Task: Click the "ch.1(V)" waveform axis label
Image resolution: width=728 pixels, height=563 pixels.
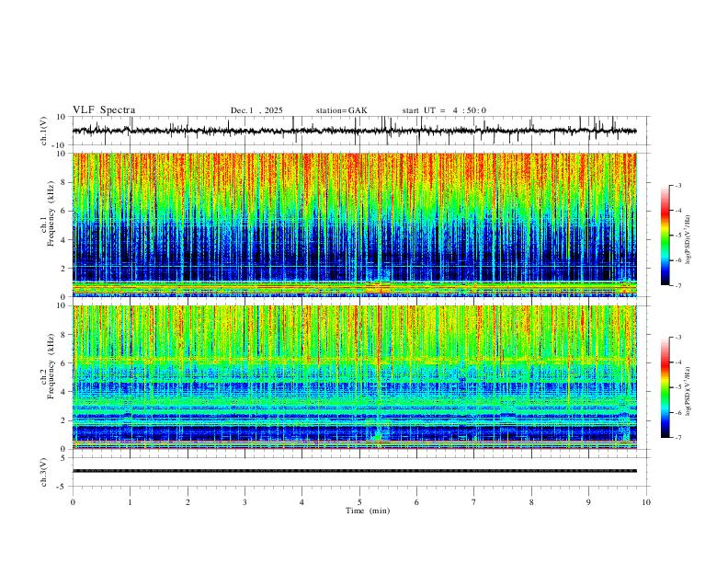Action: click(x=44, y=131)
